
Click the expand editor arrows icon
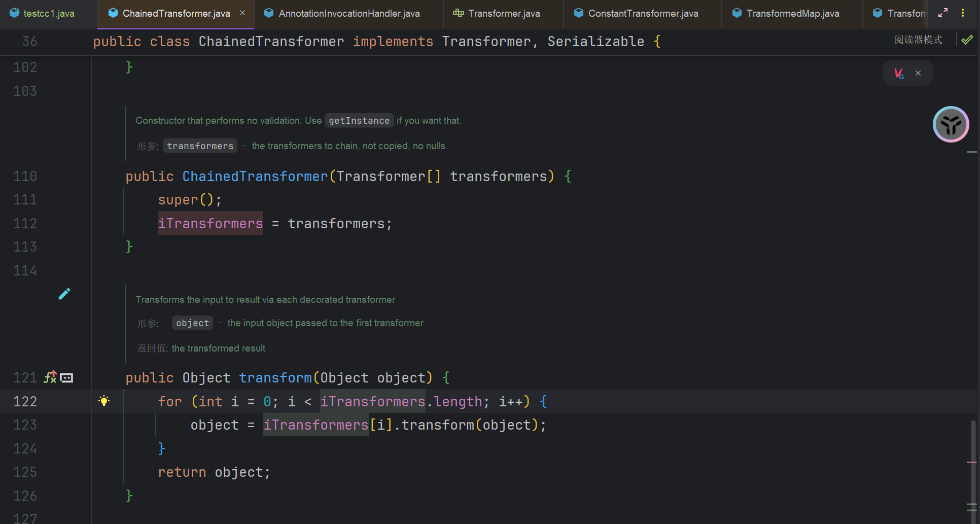pos(943,13)
